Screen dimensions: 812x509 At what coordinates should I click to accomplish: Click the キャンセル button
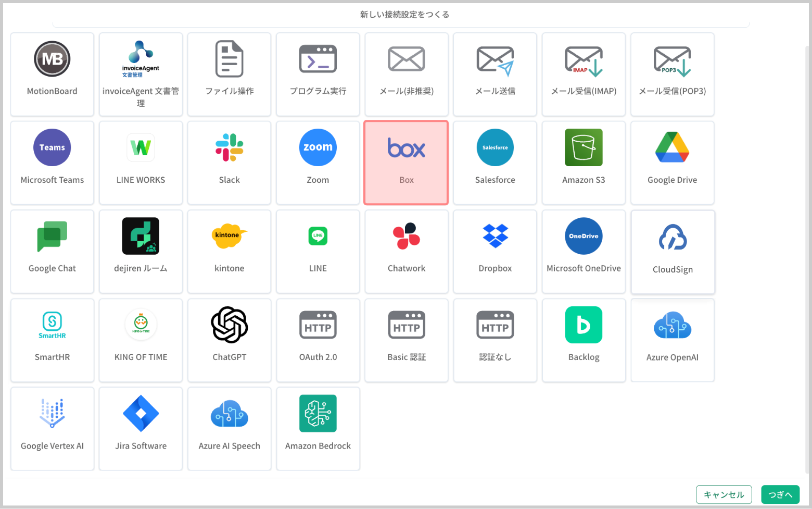coord(724,494)
